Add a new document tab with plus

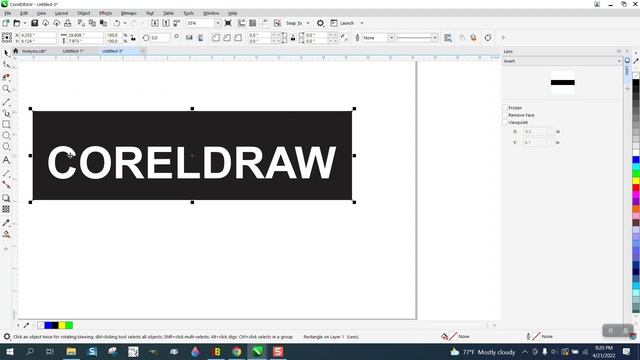point(143,51)
